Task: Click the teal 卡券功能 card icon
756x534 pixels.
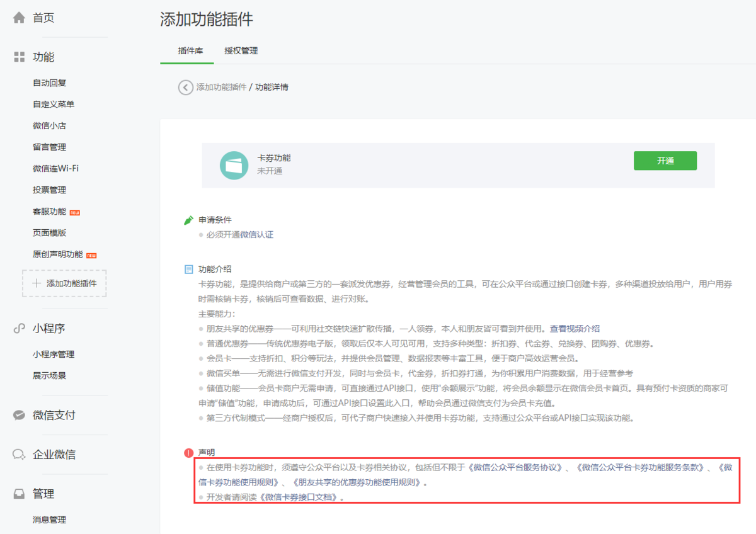Action: (x=234, y=165)
